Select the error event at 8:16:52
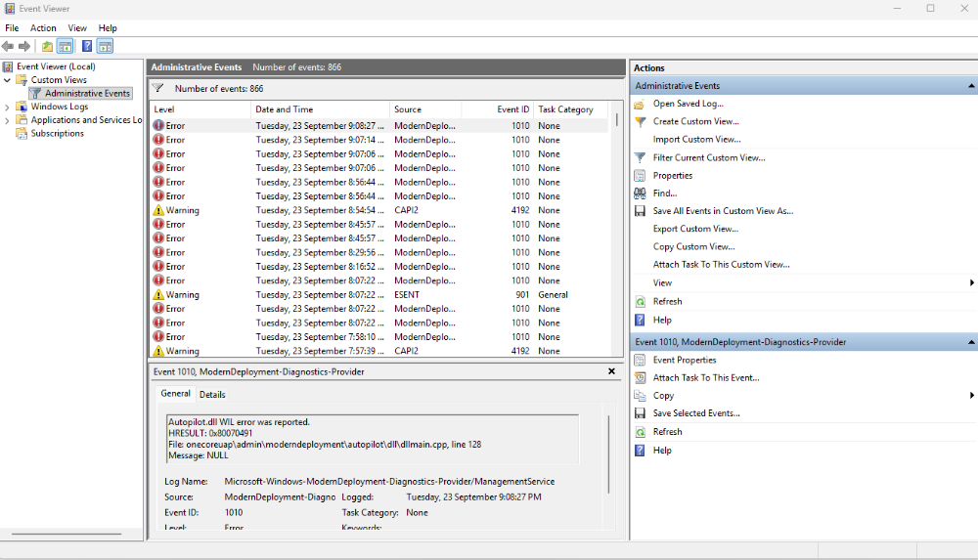 (379, 267)
